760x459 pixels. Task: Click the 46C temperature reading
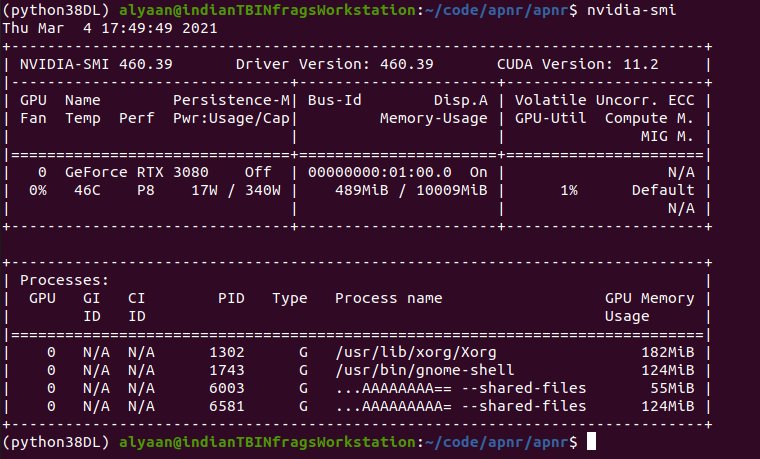[x=87, y=190]
